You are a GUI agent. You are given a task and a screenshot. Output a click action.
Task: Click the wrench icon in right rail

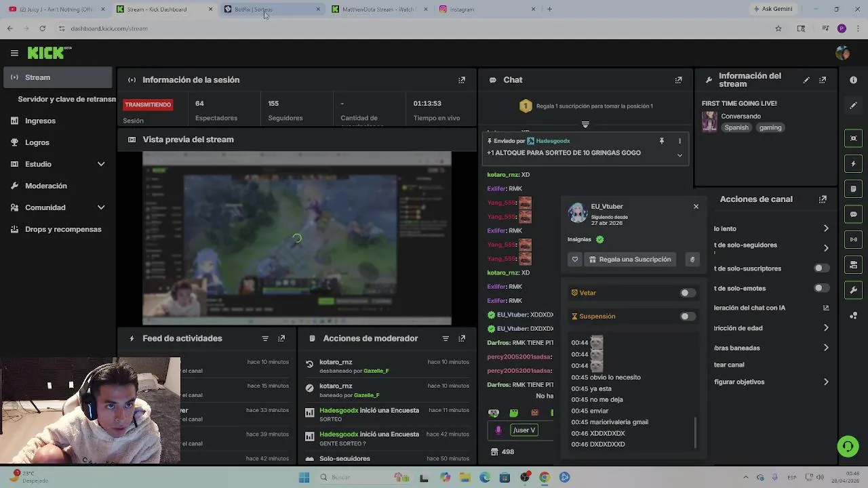point(853,290)
